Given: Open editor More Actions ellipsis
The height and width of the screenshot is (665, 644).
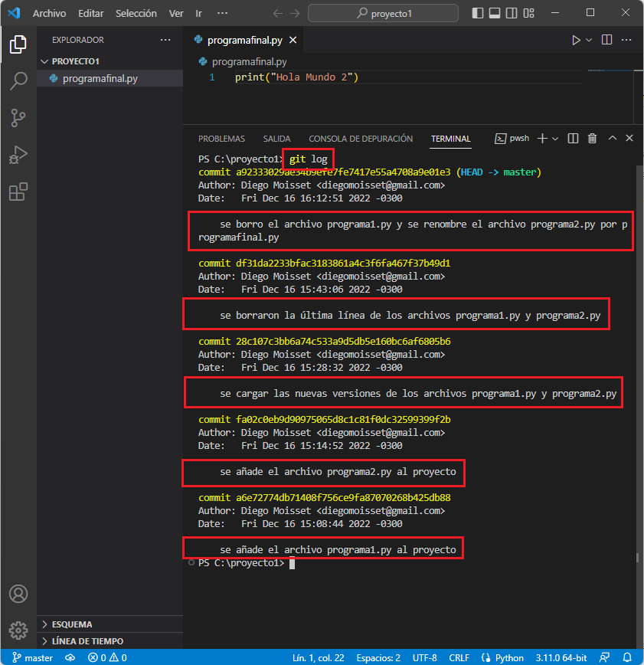Looking at the screenshot, I should (626, 40).
